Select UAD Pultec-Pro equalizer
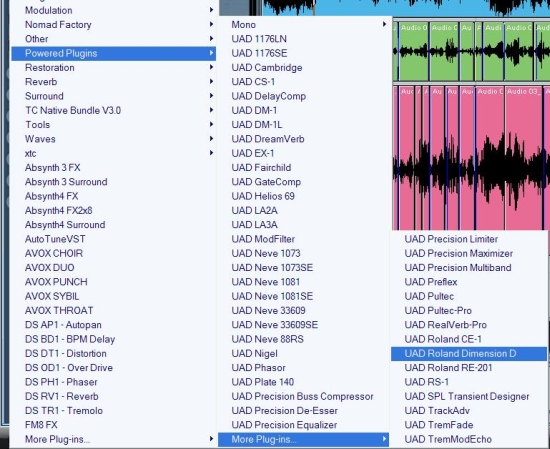The image size is (550, 449). click(469, 311)
